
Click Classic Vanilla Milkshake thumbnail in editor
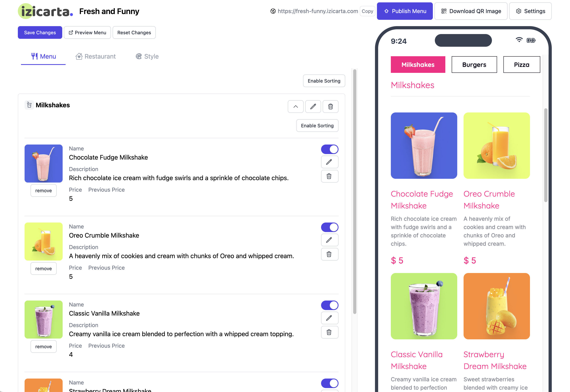click(x=44, y=320)
